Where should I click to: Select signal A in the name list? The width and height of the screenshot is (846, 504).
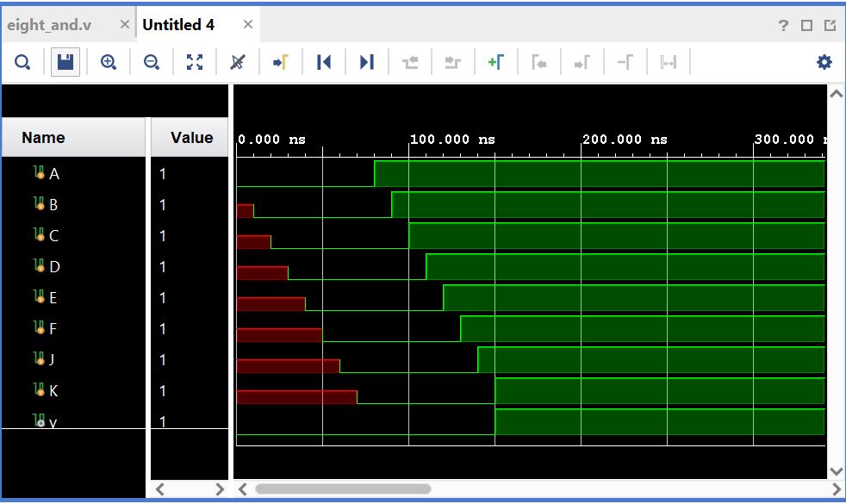pos(54,174)
